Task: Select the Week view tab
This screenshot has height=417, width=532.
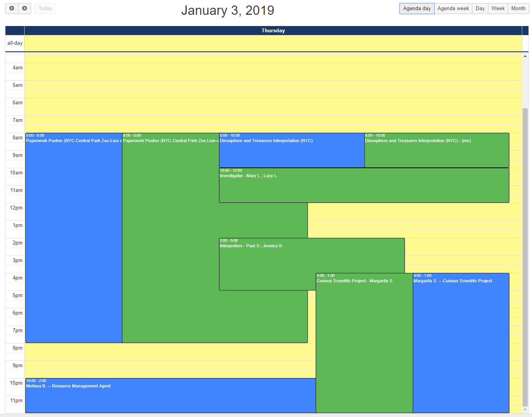Action: [x=498, y=8]
